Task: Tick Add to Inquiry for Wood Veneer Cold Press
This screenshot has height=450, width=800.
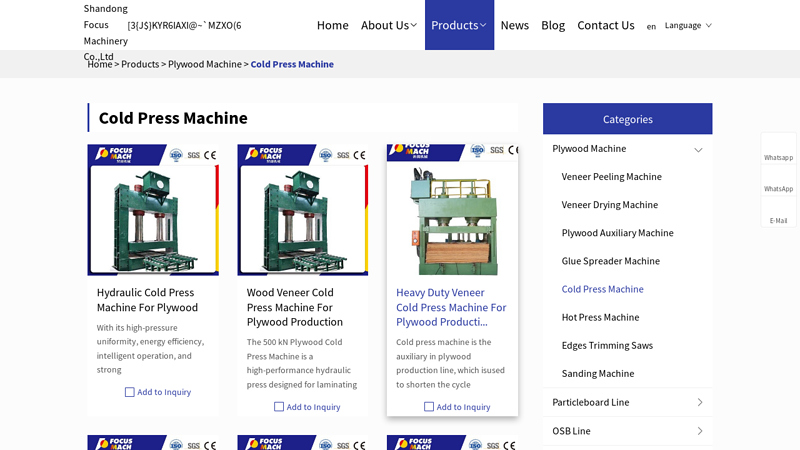Action: coord(279,407)
